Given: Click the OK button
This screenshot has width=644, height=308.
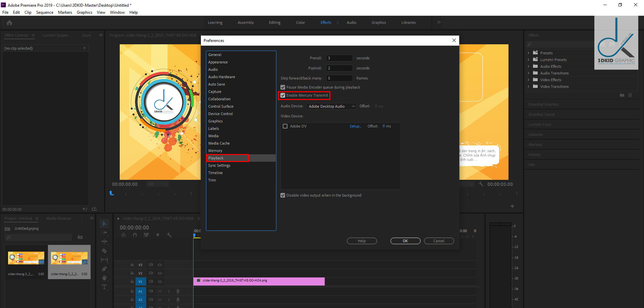Looking at the screenshot, I should pyautogui.click(x=405, y=241).
